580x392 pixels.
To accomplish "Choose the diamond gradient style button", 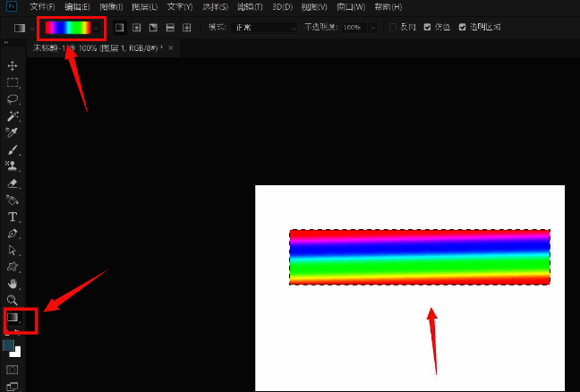I will (186, 28).
